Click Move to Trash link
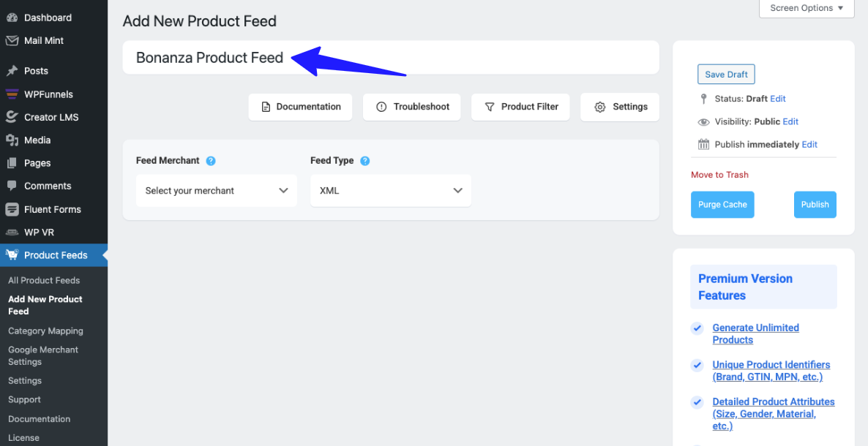868x446 pixels. coord(719,175)
